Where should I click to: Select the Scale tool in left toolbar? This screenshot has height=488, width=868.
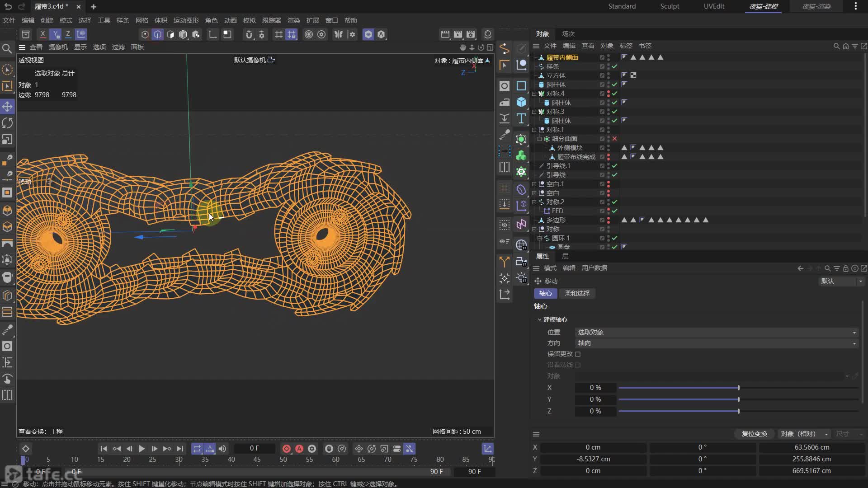[7, 140]
